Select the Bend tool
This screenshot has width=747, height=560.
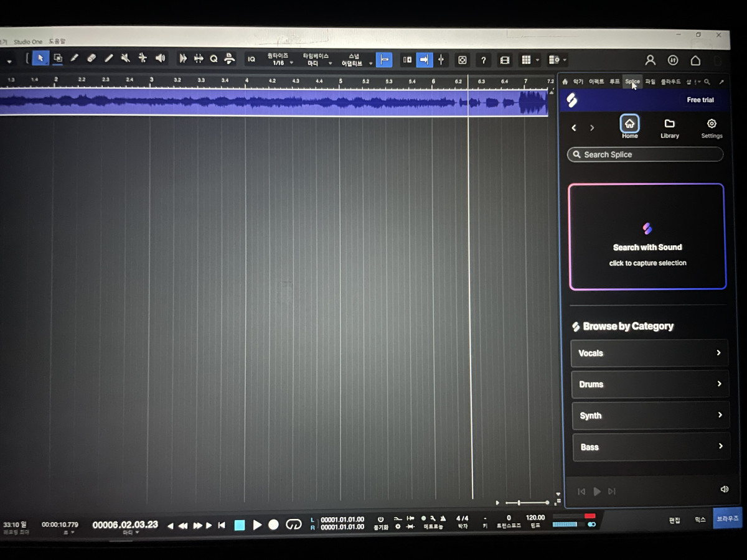(x=143, y=58)
